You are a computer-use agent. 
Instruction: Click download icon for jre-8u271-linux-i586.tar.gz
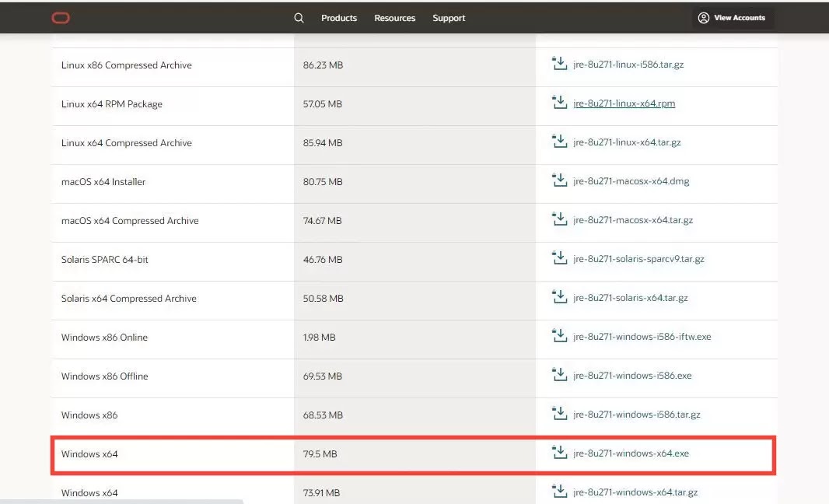(x=559, y=64)
